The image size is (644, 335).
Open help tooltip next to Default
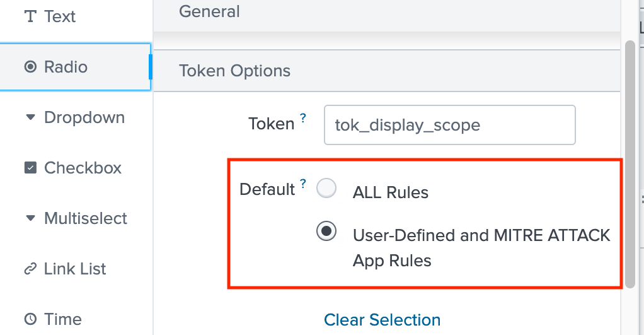click(303, 184)
